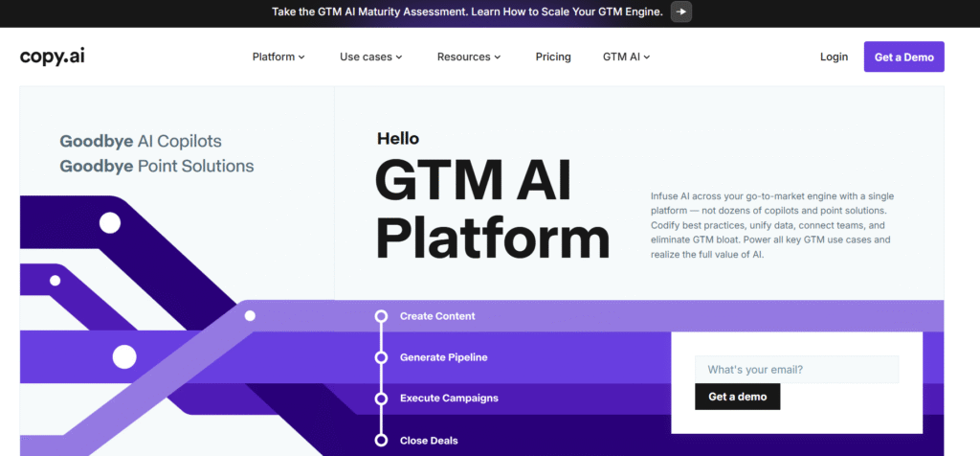Select the Execute Campaigns step

coord(449,399)
